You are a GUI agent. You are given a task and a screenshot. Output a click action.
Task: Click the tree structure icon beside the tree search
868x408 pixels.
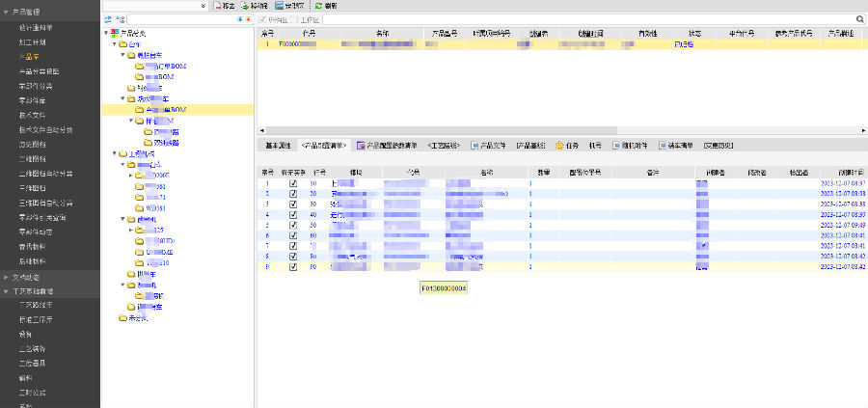(x=119, y=19)
